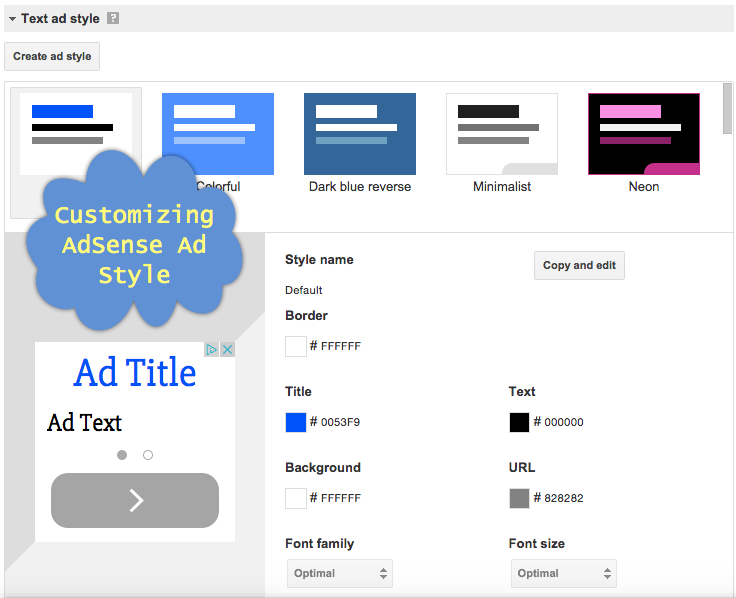The width and height of the screenshot is (736, 598).
Task: Select the Default ad style thumbnail
Action: click(x=76, y=134)
